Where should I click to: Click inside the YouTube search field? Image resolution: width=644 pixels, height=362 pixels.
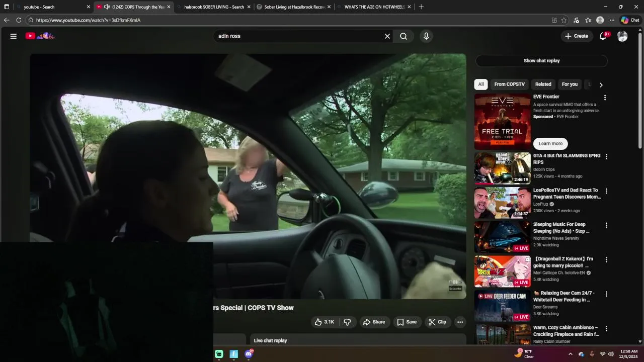coord(300,36)
